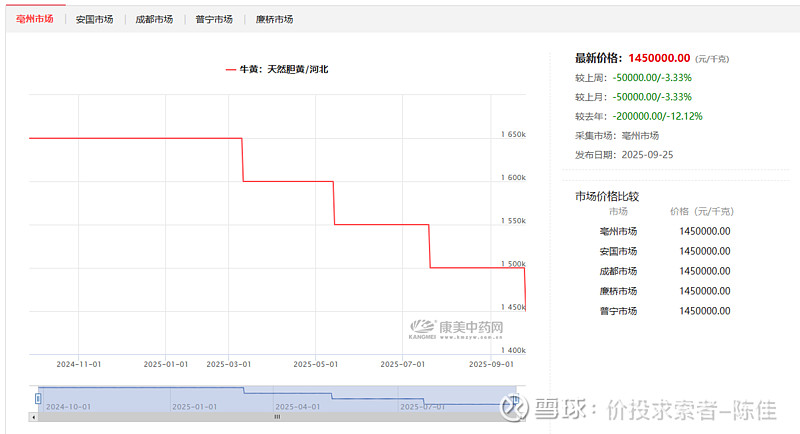Click the 成都市场 row in price comparison

pos(665,271)
